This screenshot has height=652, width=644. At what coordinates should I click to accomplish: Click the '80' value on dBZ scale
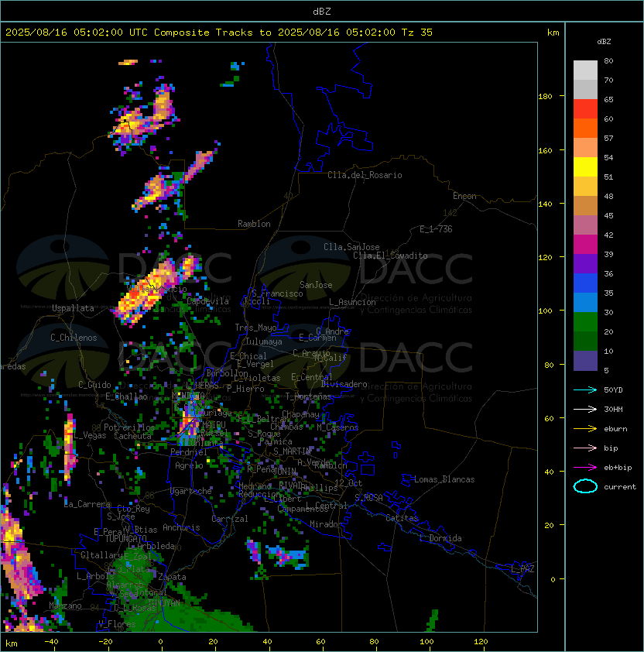click(608, 60)
